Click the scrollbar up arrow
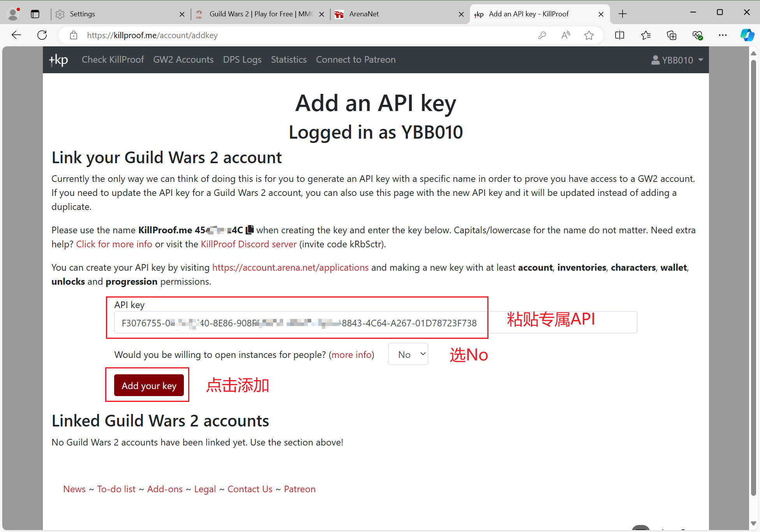The width and height of the screenshot is (760, 532). [x=753, y=53]
